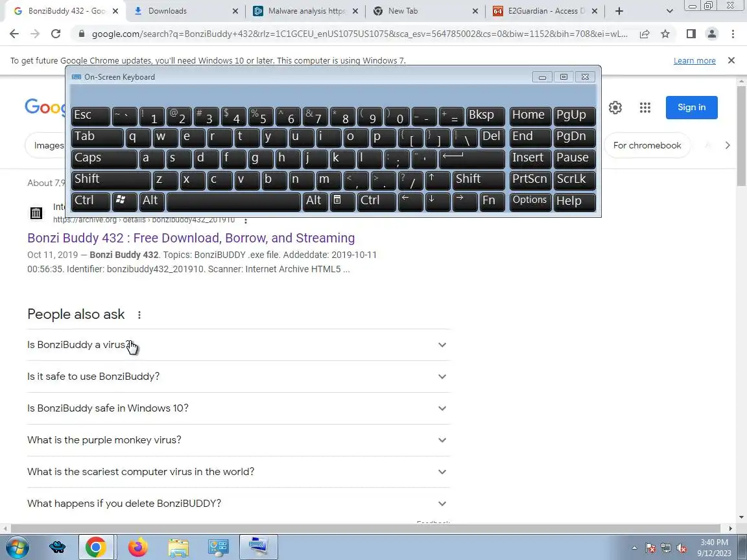Viewport: 747px width, 560px height.
Task: Toggle ScrLk on the On-Screen Keyboard
Action: tap(575, 180)
